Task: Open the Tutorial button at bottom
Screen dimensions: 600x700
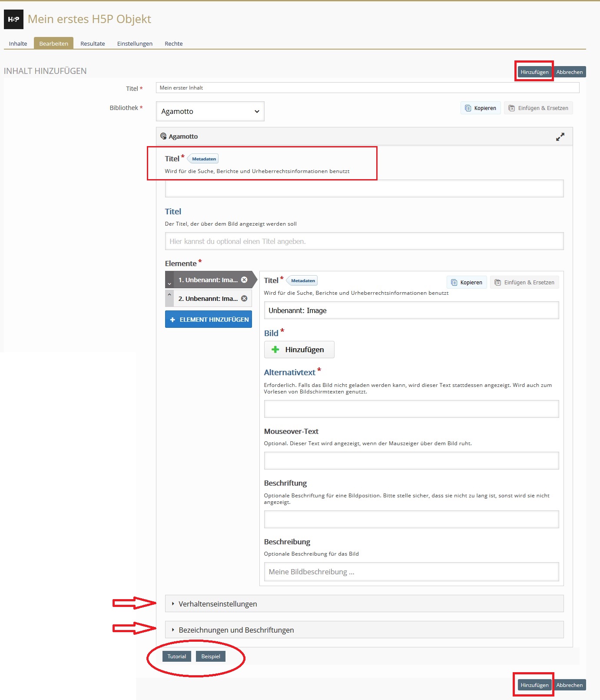Action: (x=177, y=657)
